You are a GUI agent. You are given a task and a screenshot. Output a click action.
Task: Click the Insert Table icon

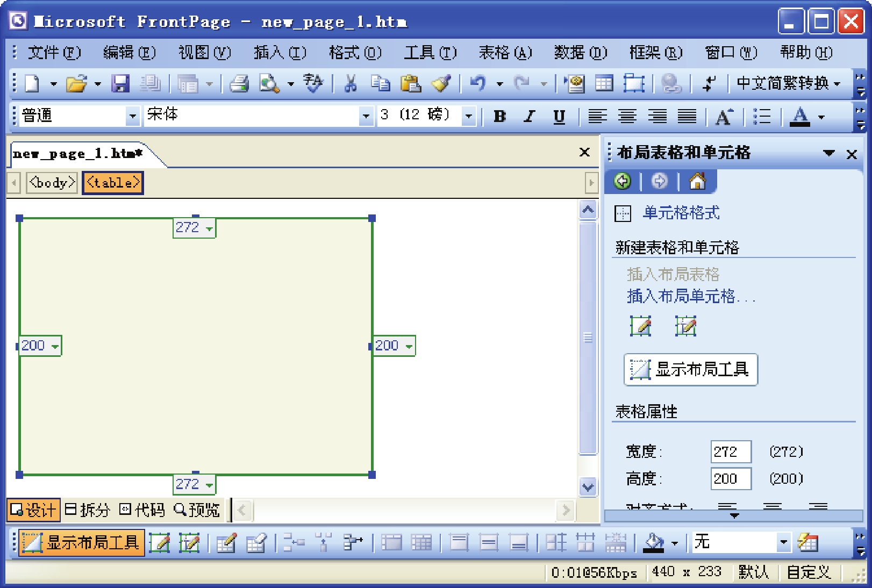[604, 83]
